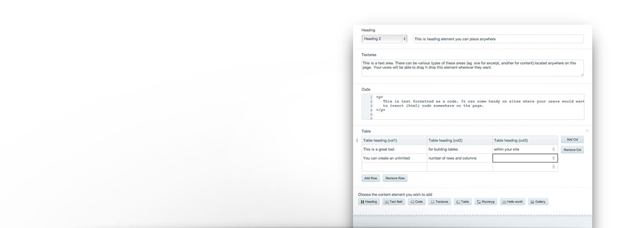Add a Text field content element
The width and height of the screenshot is (644, 228).
[393, 202]
